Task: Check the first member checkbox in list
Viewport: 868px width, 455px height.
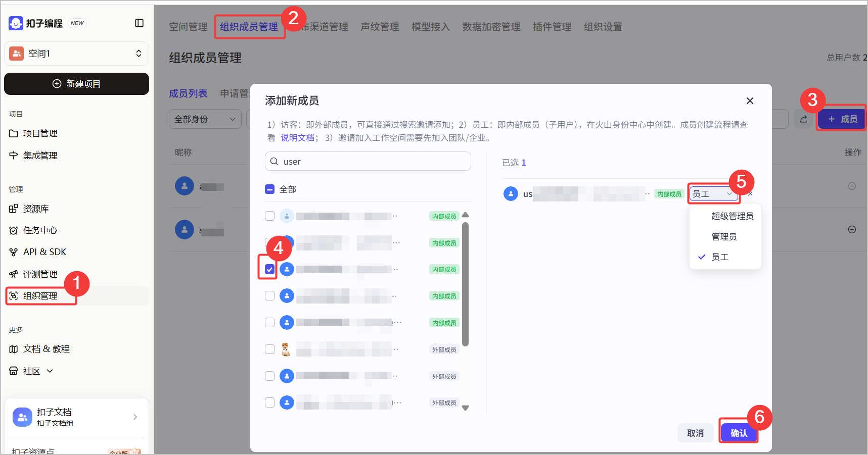Action: 270,216
